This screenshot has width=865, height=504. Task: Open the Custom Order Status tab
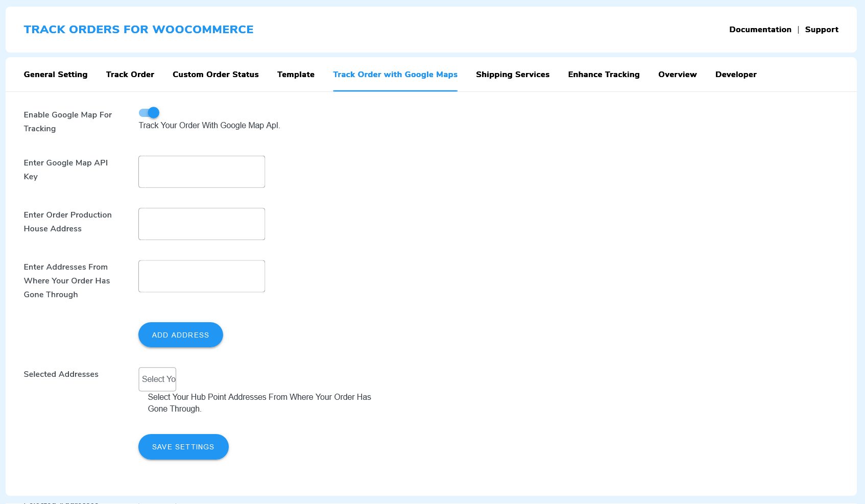[215, 75]
